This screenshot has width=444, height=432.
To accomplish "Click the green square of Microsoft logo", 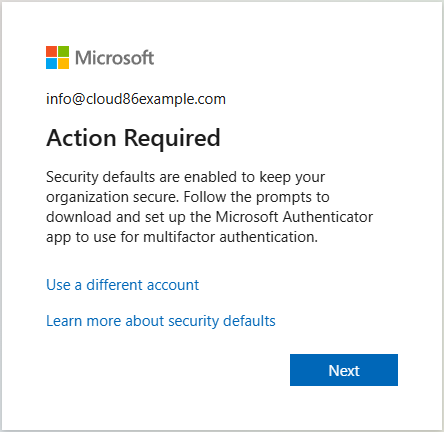I will 64,51.
